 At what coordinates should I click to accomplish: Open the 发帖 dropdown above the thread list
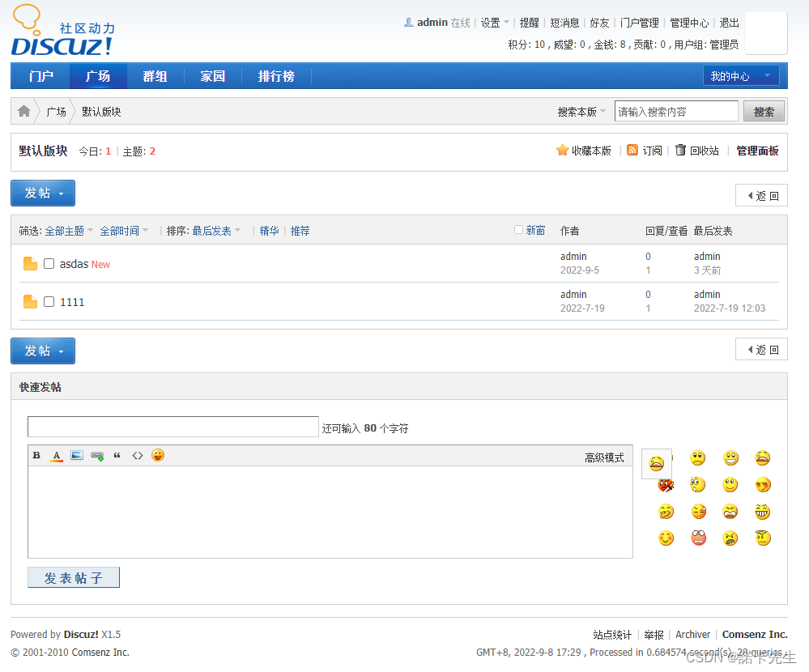43,193
